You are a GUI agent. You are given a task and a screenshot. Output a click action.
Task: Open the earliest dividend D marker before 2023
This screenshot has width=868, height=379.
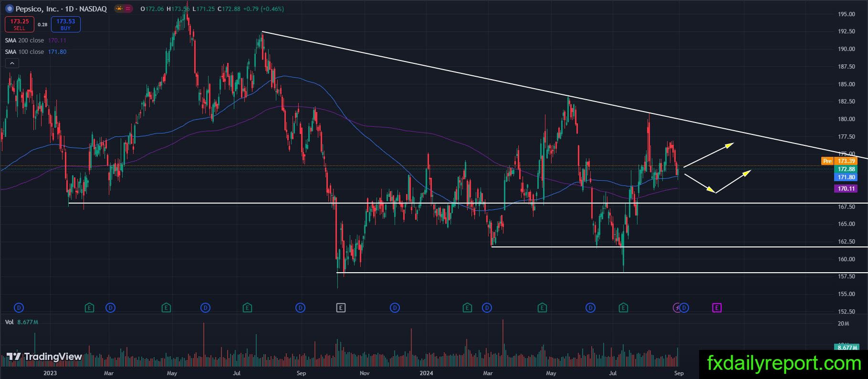19,308
